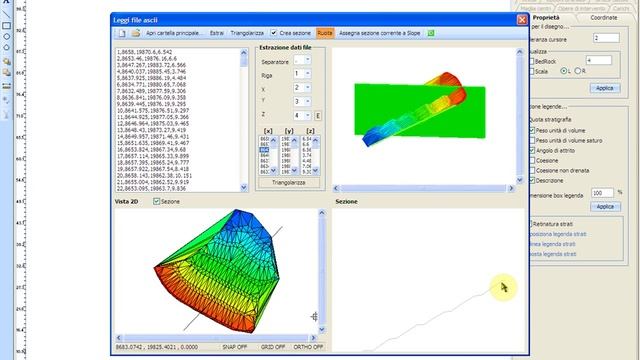The height and width of the screenshot is (360, 640).
Task: Click the dashed line style icon in left toolbar
Action: click(x=7, y=86)
